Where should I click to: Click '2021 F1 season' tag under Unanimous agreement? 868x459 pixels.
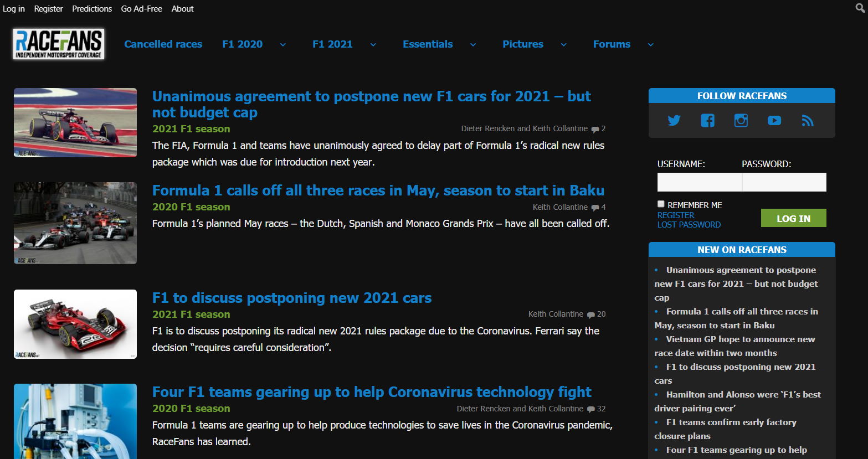(191, 129)
